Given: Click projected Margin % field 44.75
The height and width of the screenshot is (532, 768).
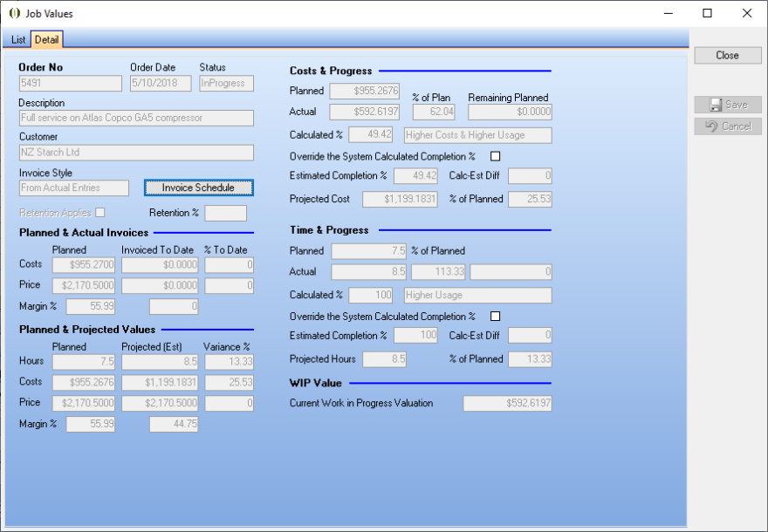Looking at the screenshot, I should pyautogui.click(x=174, y=424).
